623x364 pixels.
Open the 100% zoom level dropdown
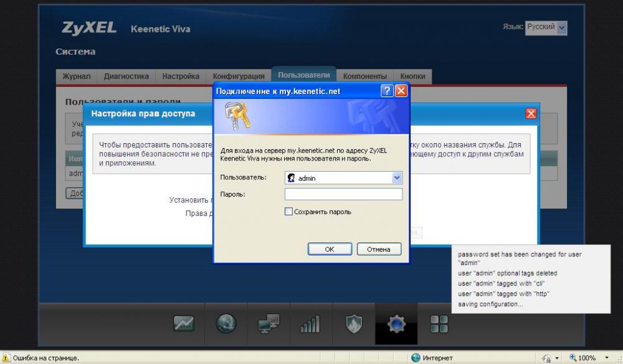[x=607, y=358]
